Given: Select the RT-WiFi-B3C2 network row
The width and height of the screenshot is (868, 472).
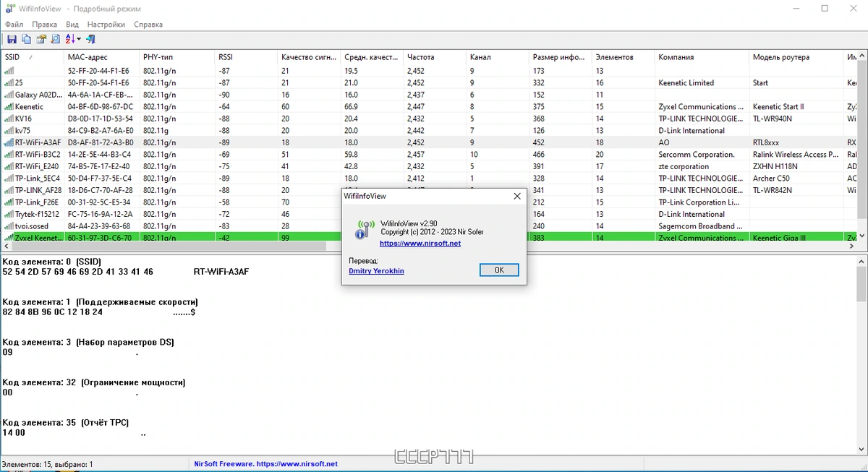Looking at the screenshot, I should point(430,154).
